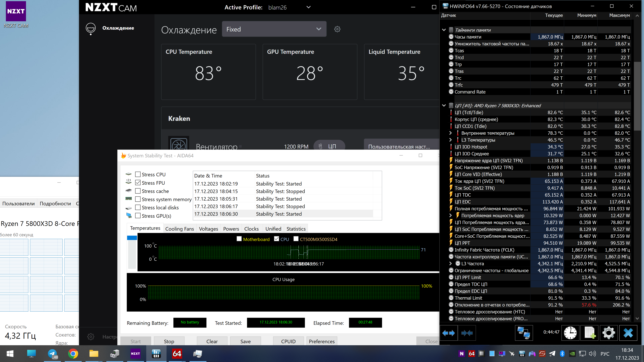The image size is (644, 362).
Task: Enable the Stress CPU checkbox
Action: tap(138, 174)
